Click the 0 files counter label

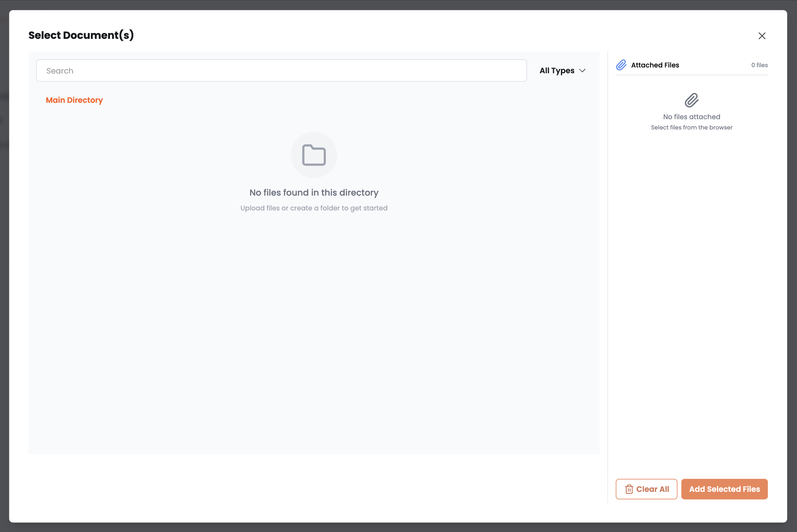pyautogui.click(x=759, y=65)
